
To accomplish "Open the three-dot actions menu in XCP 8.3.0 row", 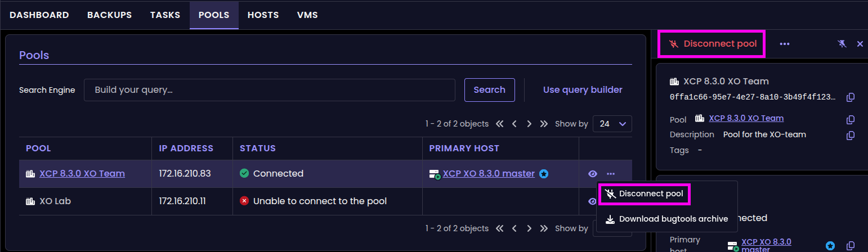I will (611, 174).
